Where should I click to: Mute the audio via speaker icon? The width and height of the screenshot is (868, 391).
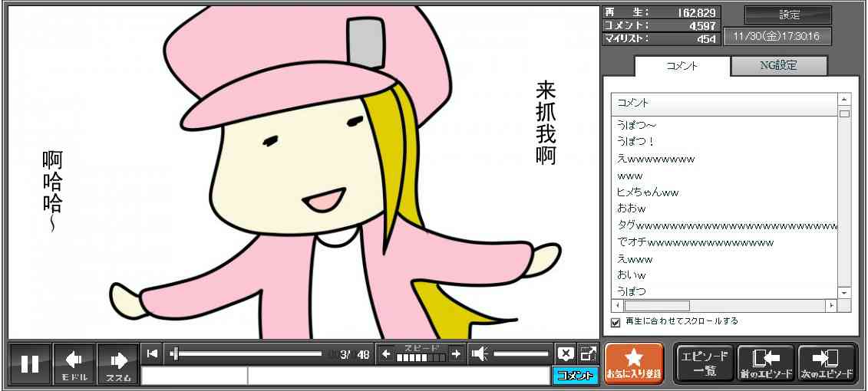(480, 353)
